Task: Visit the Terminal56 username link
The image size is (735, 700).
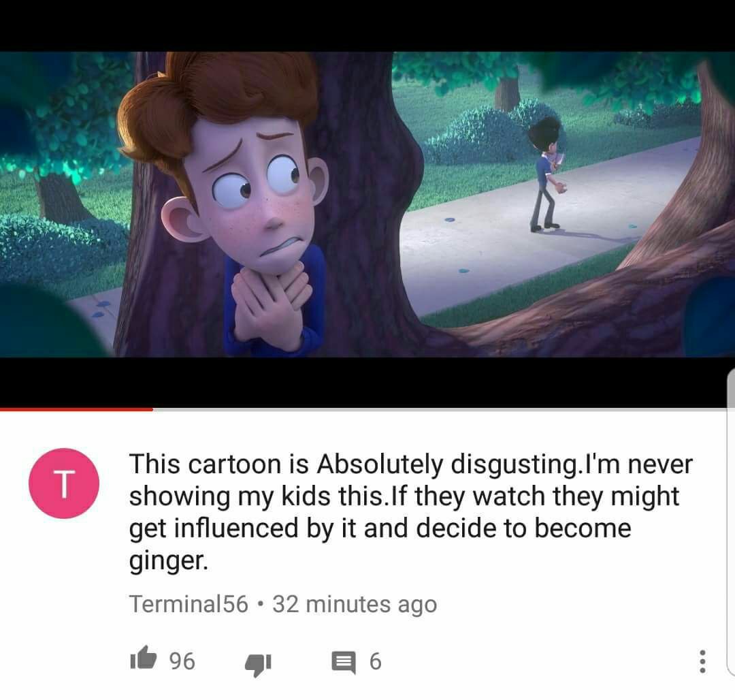Action: 189,604
